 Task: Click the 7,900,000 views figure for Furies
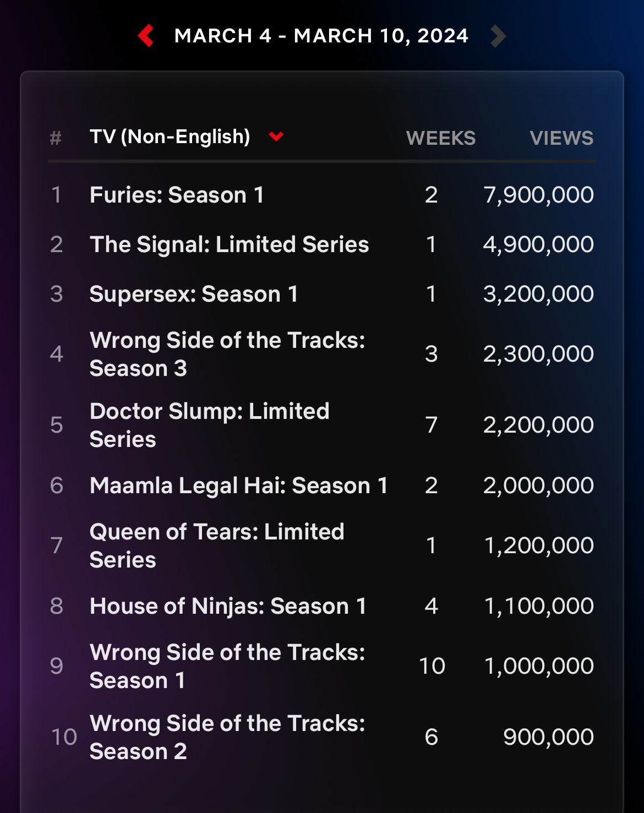click(538, 195)
